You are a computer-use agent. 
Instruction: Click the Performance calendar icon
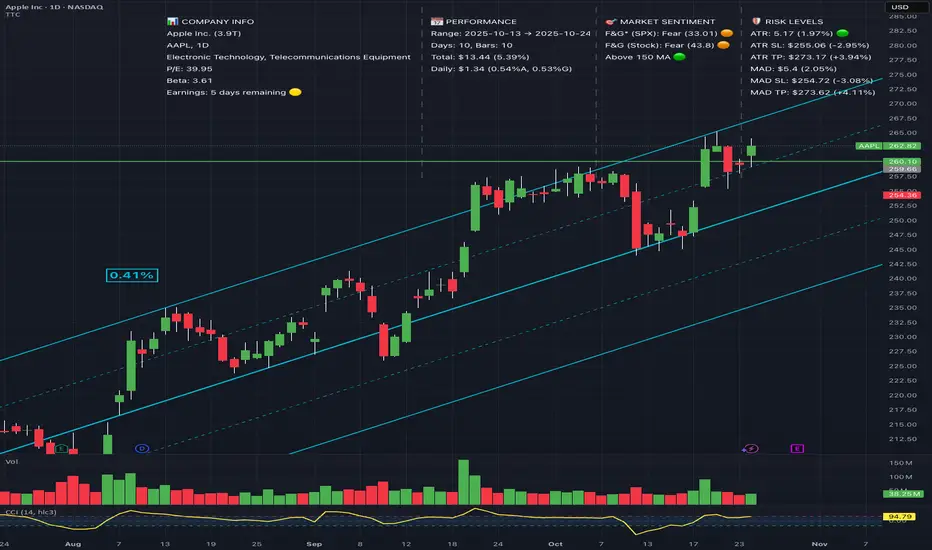pos(437,21)
